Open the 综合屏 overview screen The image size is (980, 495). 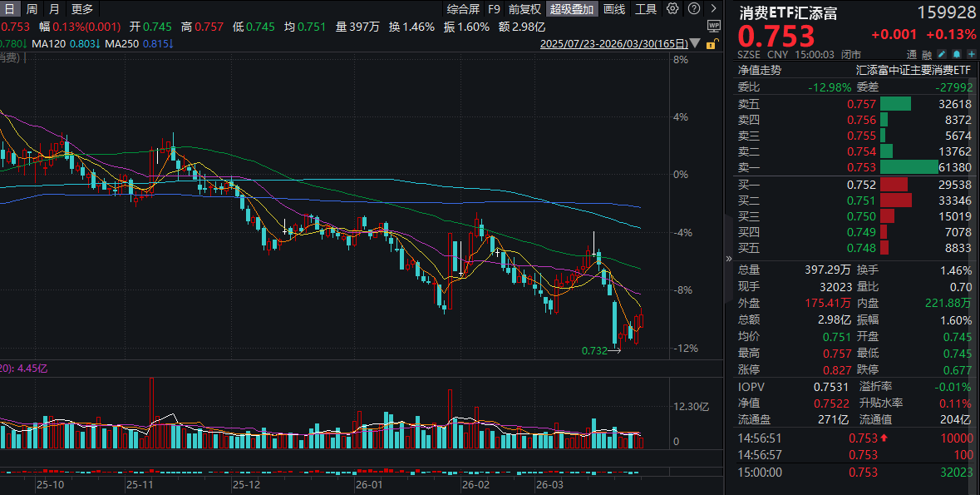pyautogui.click(x=462, y=9)
